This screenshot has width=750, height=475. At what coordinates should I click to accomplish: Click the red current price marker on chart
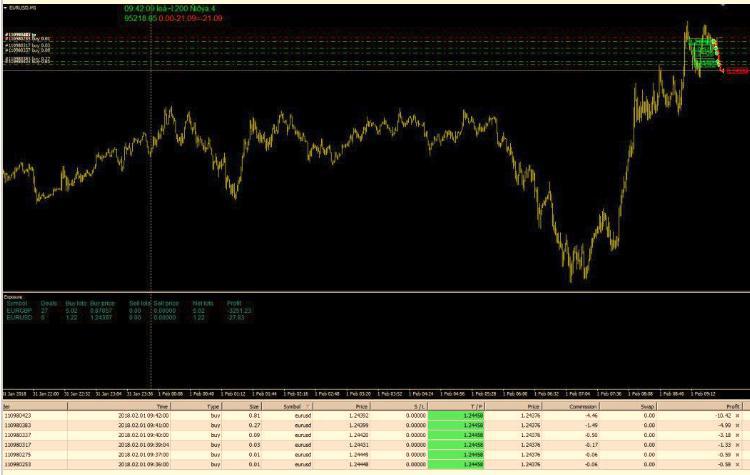click(736, 71)
